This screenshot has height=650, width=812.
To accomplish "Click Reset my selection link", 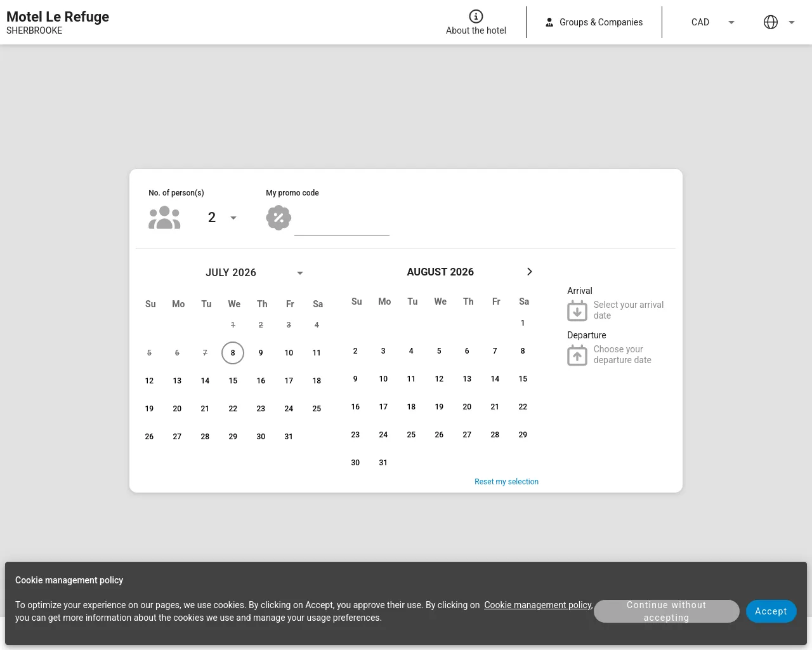I will pos(506,482).
